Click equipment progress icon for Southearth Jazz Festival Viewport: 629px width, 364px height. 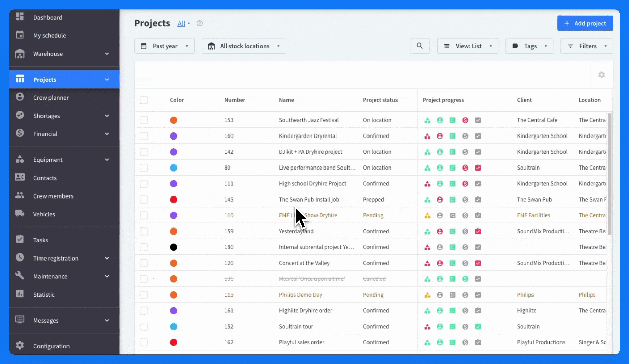pyautogui.click(x=427, y=120)
